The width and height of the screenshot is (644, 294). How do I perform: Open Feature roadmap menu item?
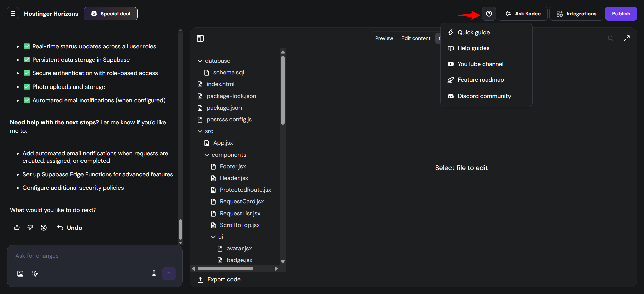486,80
